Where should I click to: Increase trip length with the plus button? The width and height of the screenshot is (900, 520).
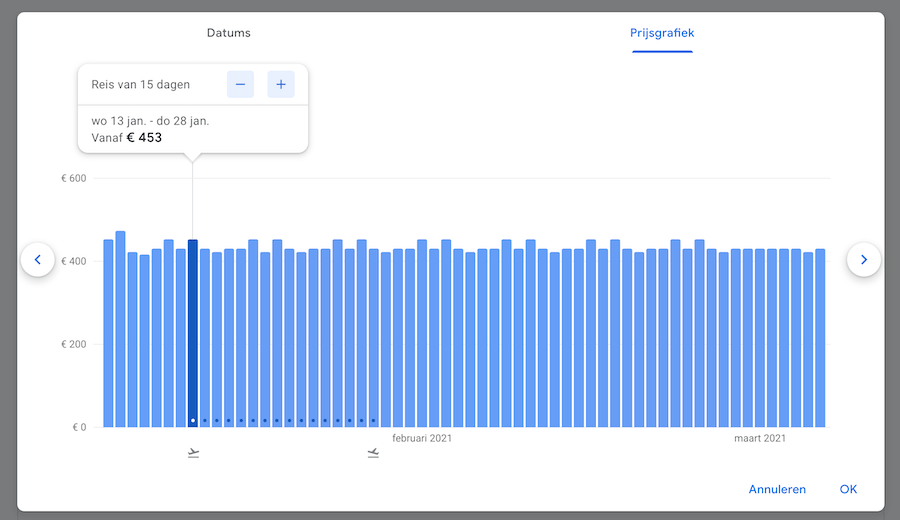pos(281,85)
